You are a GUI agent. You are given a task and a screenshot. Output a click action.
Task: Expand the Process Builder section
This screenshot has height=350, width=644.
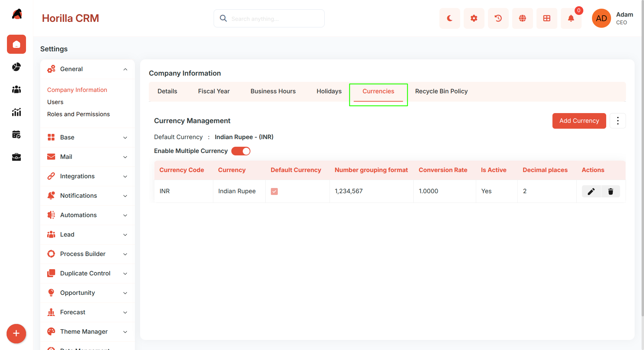pyautogui.click(x=87, y=254)
